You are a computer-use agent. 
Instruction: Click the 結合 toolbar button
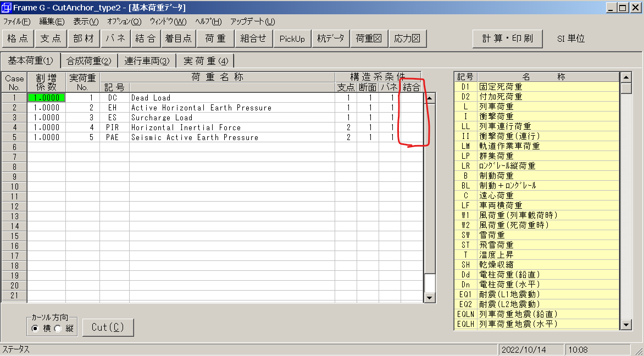pyautogui.click(x=146, y=38)
